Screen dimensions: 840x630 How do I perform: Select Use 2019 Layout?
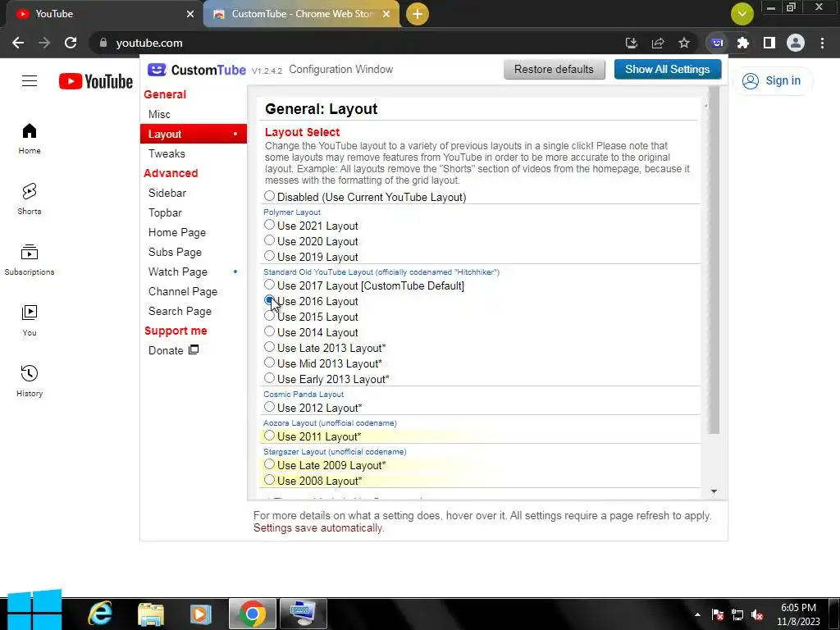(x=269, y=256)
